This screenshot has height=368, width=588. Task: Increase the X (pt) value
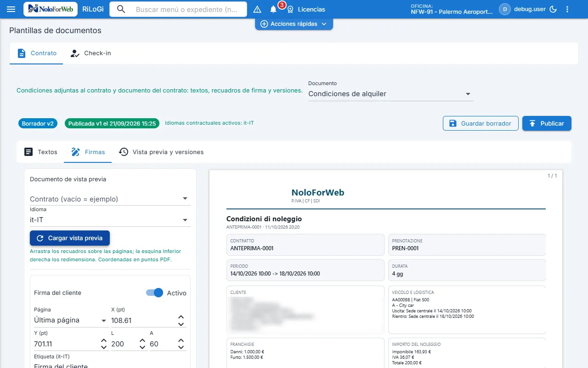click(181, 317)
